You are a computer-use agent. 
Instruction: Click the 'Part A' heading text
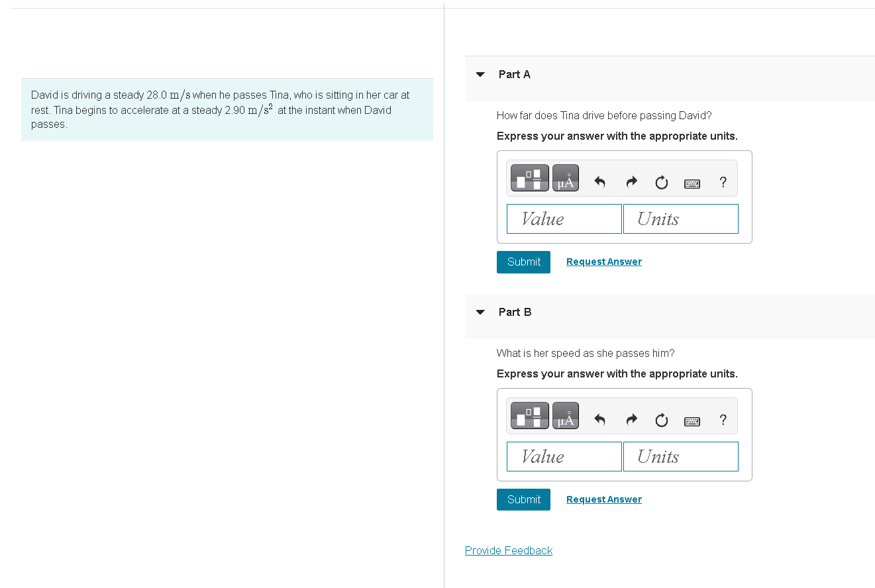pos(515,74)
